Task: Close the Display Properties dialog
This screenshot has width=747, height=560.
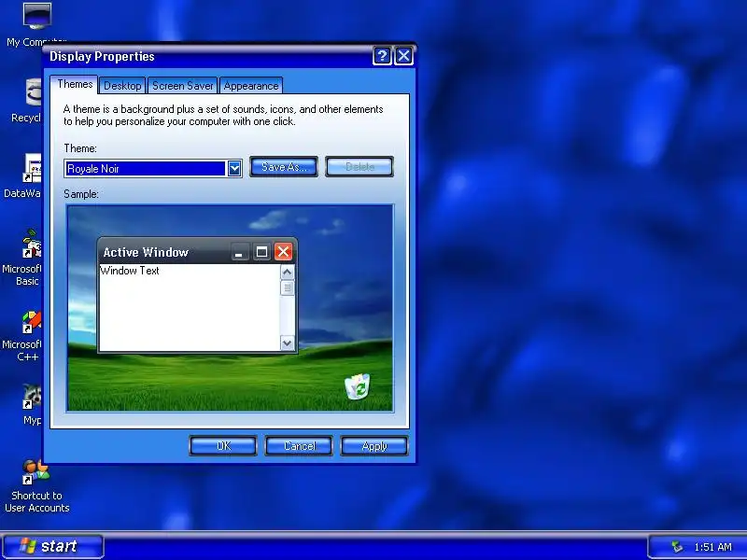Action: (x=404, y=56)
